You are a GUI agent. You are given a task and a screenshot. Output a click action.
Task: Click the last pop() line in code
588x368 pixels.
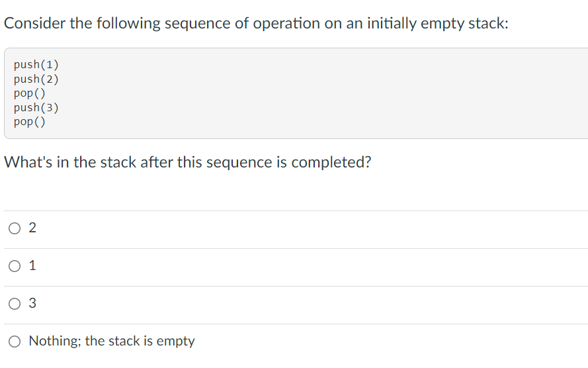[x=30, y=122]
